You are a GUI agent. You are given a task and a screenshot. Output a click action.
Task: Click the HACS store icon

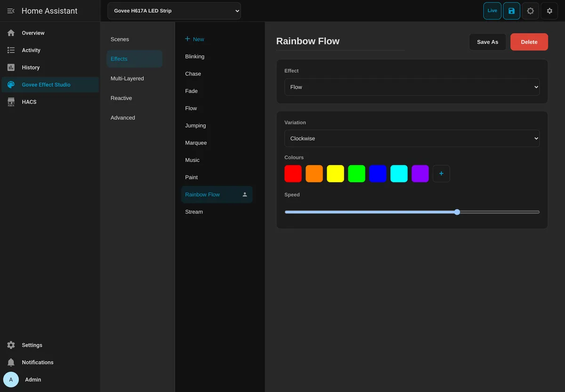[x=11, y=102]
